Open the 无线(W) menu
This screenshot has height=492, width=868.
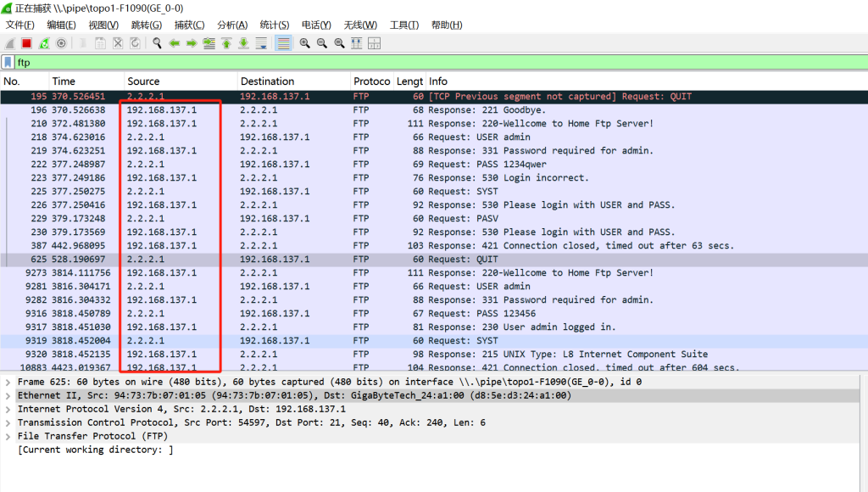tap(360, 25)
